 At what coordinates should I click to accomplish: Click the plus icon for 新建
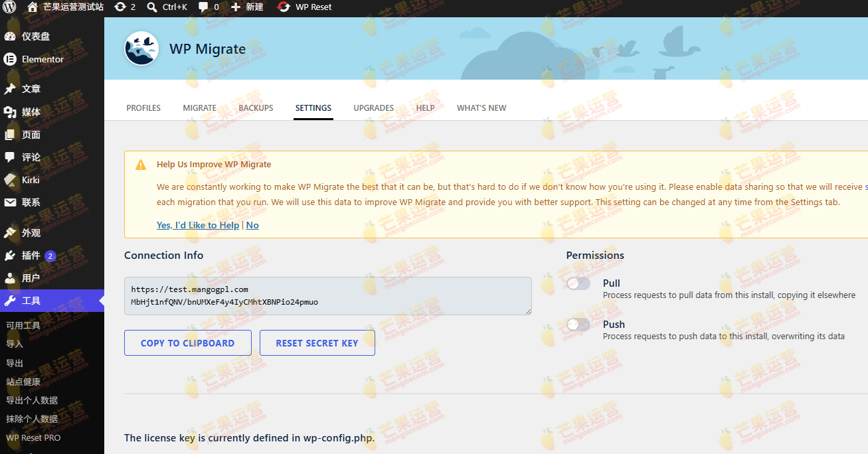(x=236, y=7)
